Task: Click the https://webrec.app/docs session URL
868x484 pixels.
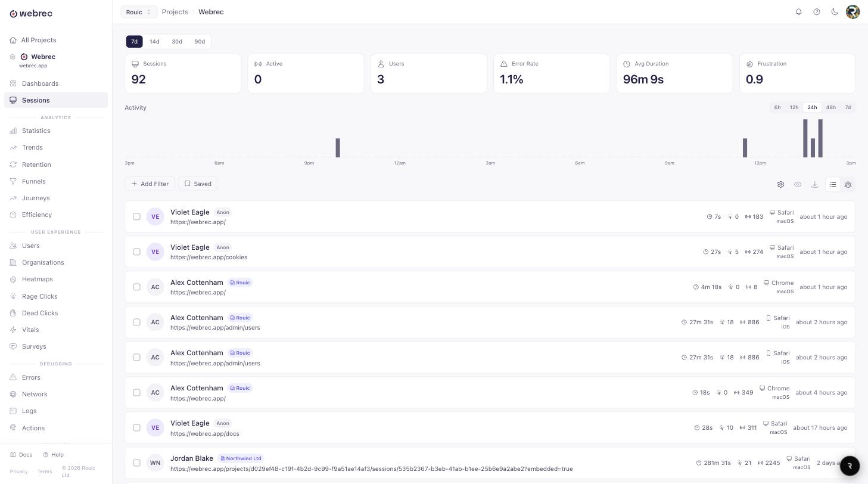Action: pyautogui.click(x=205, y=433)
